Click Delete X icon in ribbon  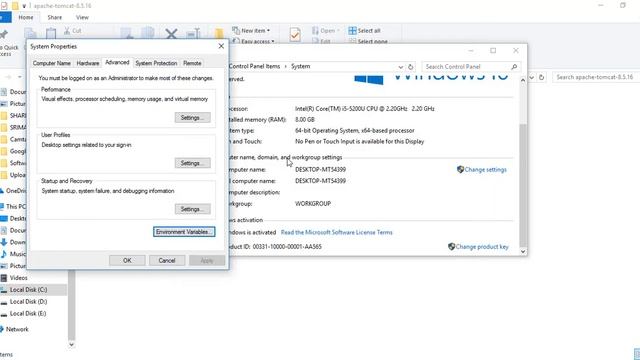click(x=171, y=34)
